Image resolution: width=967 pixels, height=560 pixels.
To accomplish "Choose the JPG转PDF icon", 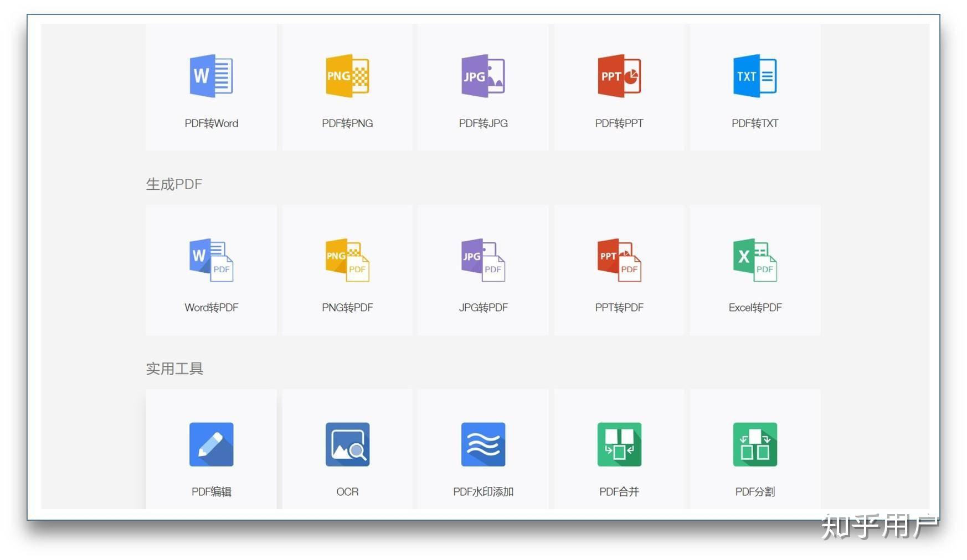I will click(483, 260).
